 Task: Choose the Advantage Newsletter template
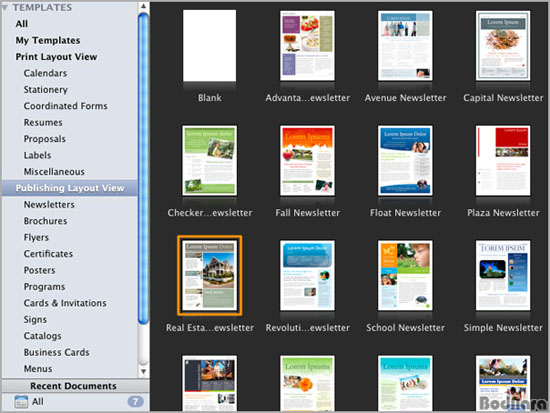(307, 46)
